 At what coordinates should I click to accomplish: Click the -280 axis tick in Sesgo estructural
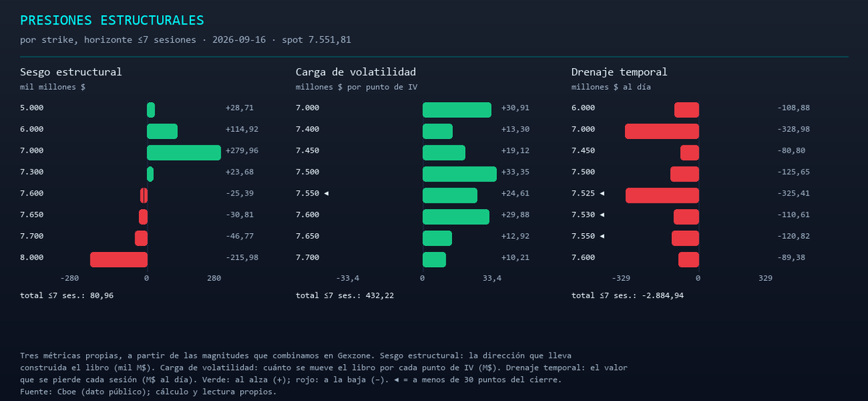69,278
